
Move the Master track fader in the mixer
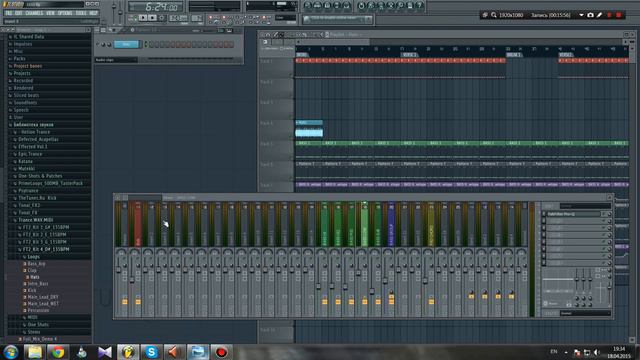coord(119,270)
